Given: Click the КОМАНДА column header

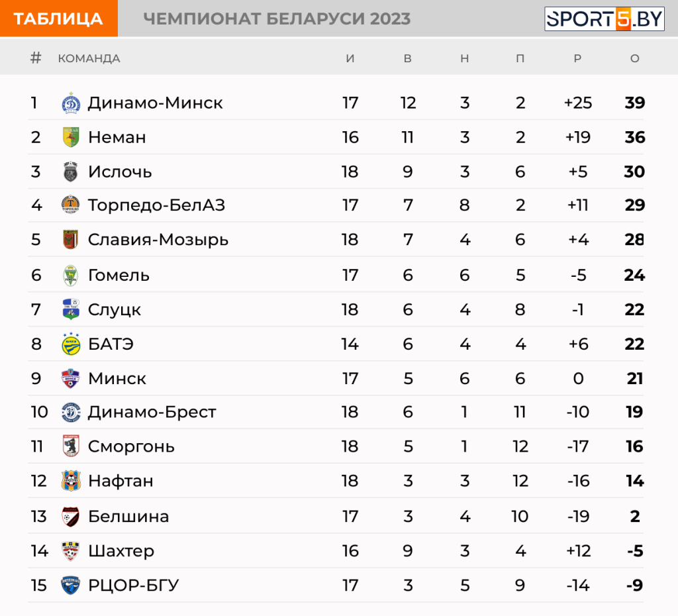Looking at the screenshot, I should pyautogui.click(x=89, y=58).
